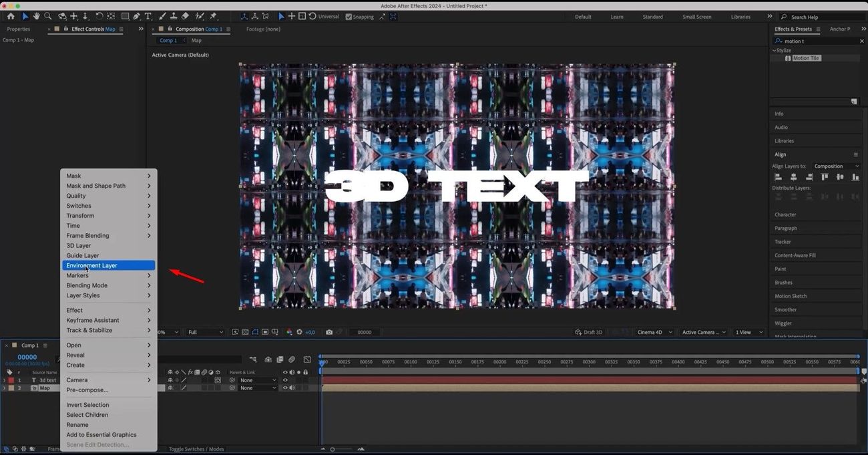The width and height of the screenshot is (868, 455).
Task: Toggle Draft 3D preview mode
Action: 588,332
